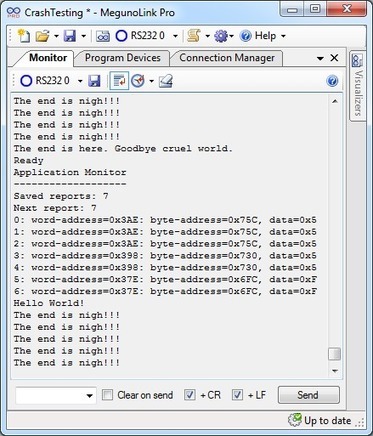Click the 'Hello World!' line
Viewport: 373px width, 436px height.
[49, 303]
